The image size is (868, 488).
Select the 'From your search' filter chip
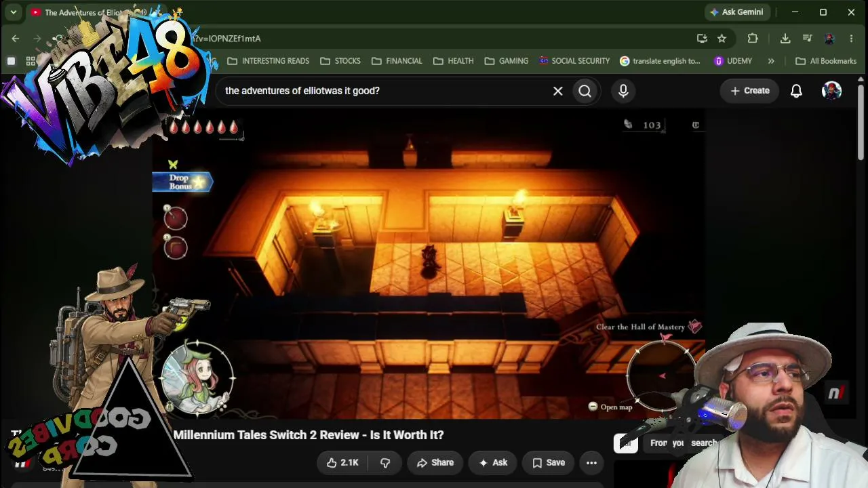pyautogui.click(x=683, y=443)
